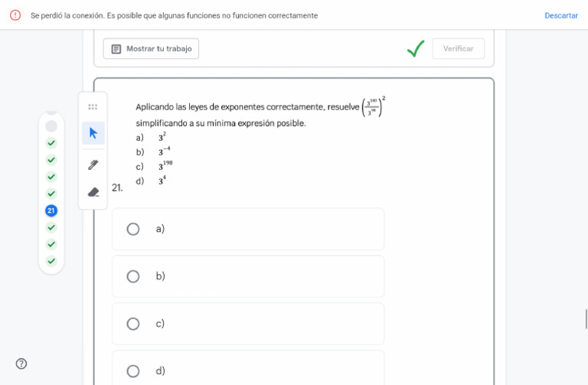Select answer option b)
The width and height of the screenshot is (588, 385).
133,276
